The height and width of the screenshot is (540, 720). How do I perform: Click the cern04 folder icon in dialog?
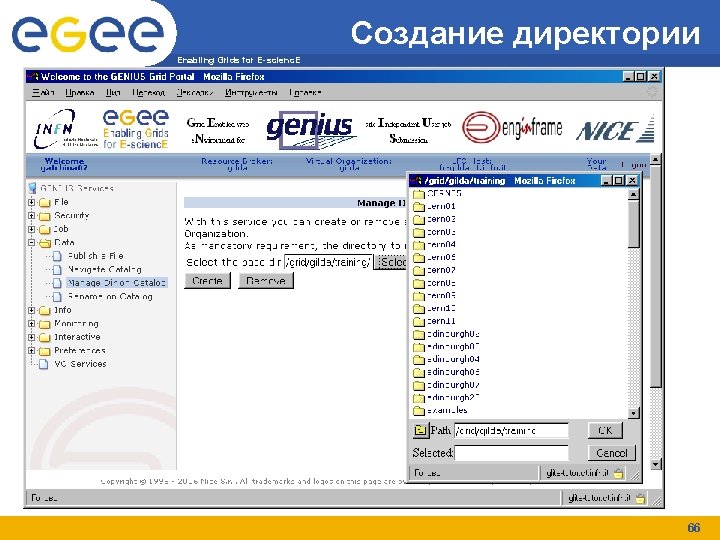tap(419, 245)
